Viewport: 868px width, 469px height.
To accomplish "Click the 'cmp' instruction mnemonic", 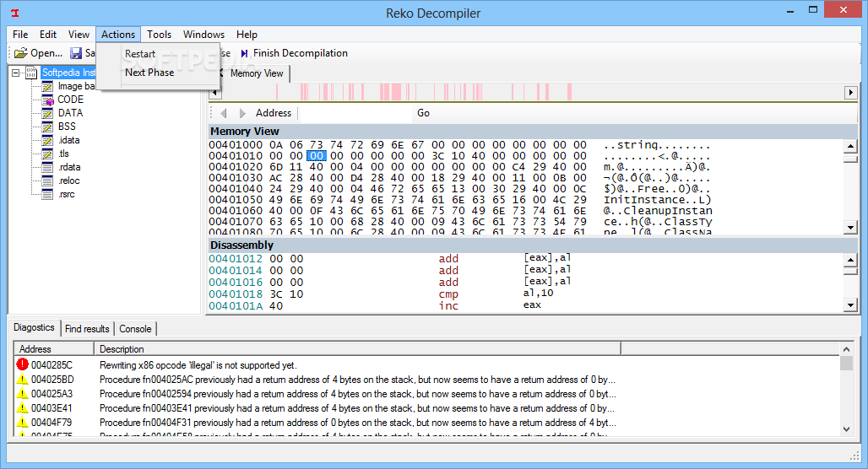I will tap(448, 294).
